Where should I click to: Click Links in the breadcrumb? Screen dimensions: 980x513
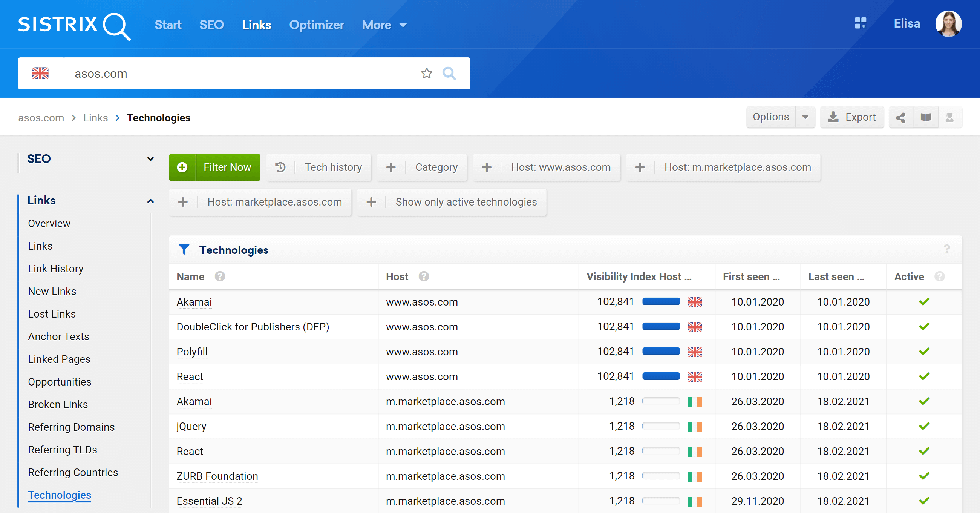pos(95,118)
